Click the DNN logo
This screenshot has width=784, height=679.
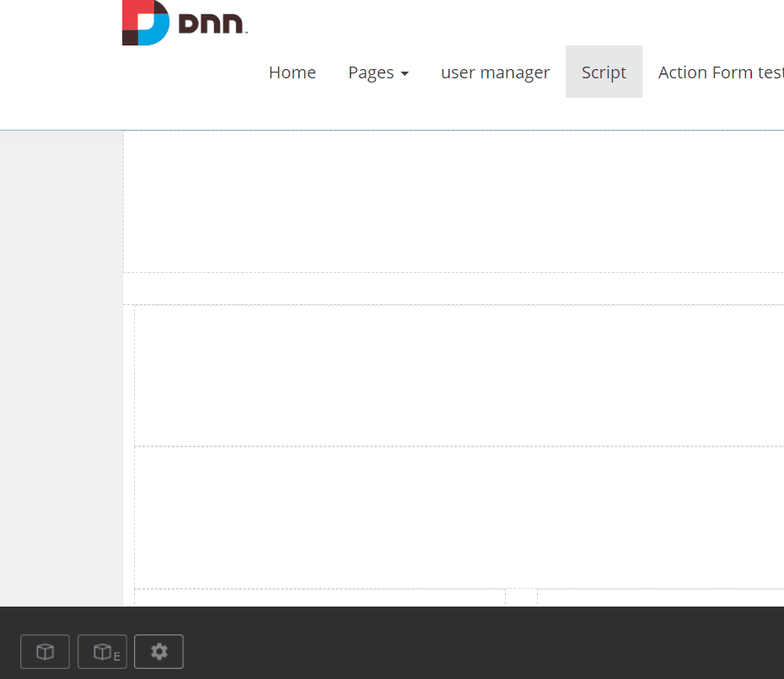(185, 23)
